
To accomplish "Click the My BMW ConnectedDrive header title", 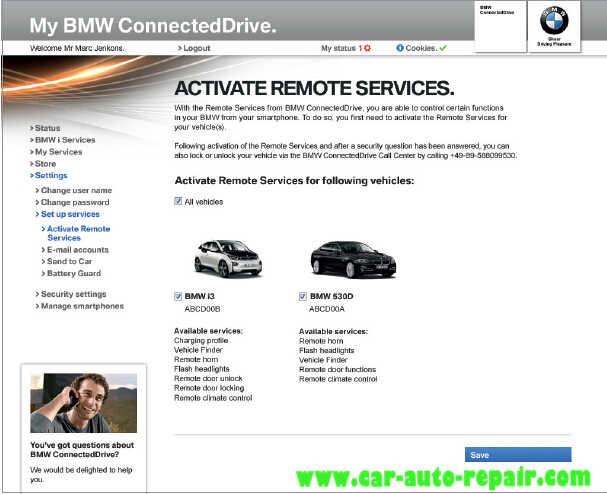I will tap(153, 26).
